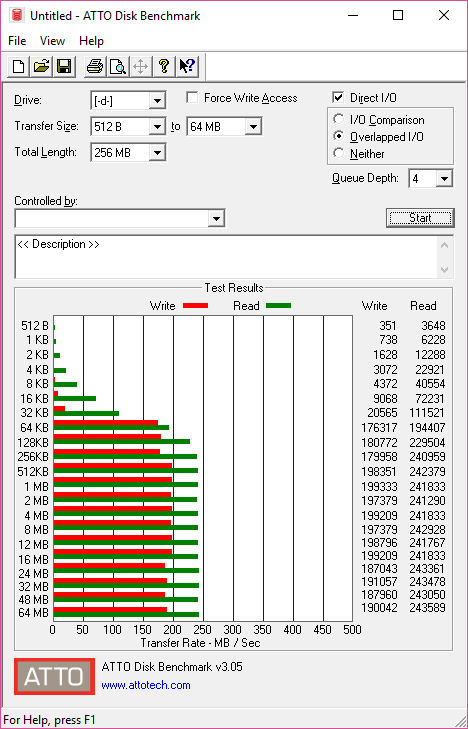Choose the Neither radio option
This screenshot has width=468, height=729.
pos(339,153)
